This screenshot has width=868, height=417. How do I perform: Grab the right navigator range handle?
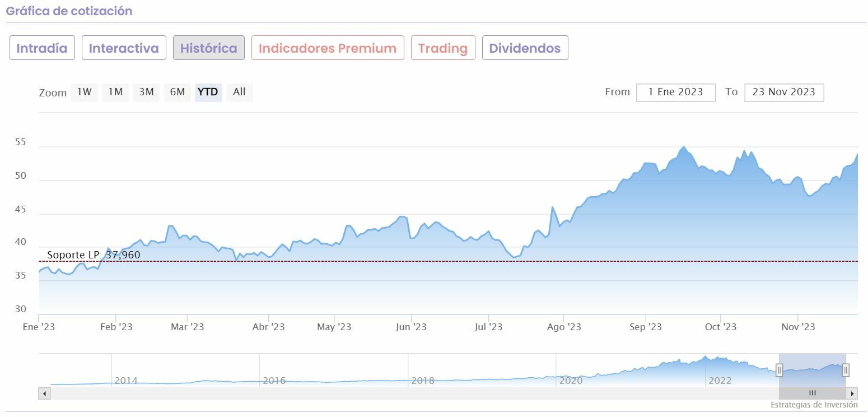[x=846, y=370]
